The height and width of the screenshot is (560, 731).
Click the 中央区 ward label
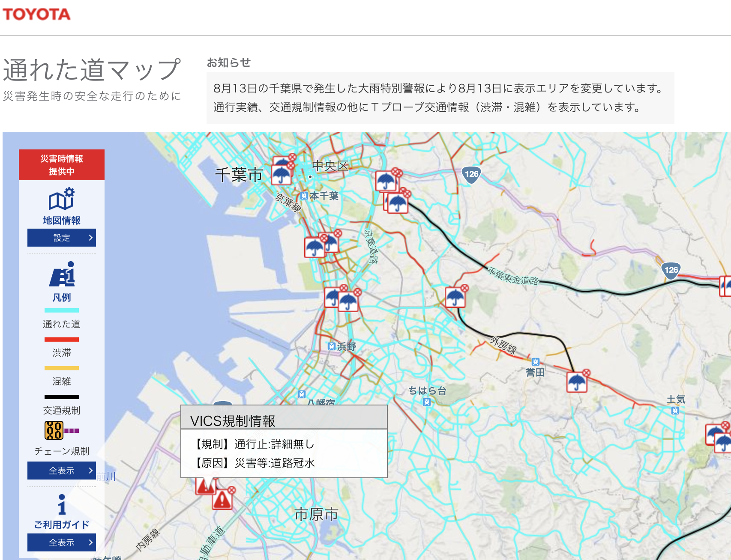[x=330, y=166]
